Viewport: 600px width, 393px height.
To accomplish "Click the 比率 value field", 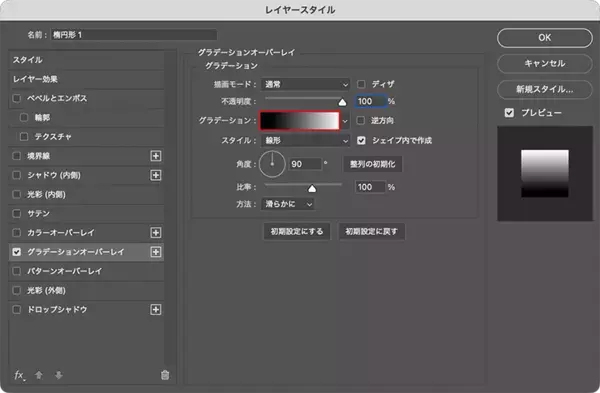I will click(370, 187).
